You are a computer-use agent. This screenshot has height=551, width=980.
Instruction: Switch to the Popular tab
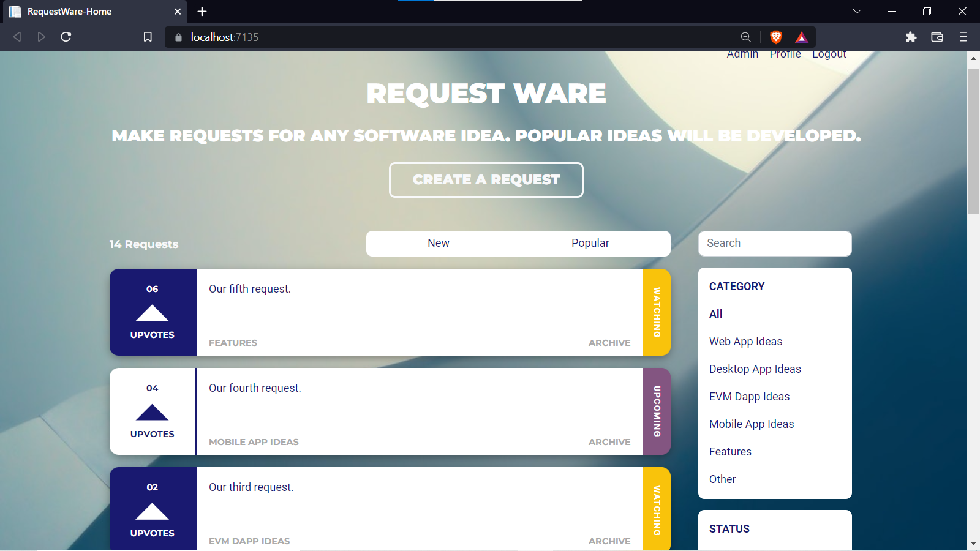pos(590,243)
